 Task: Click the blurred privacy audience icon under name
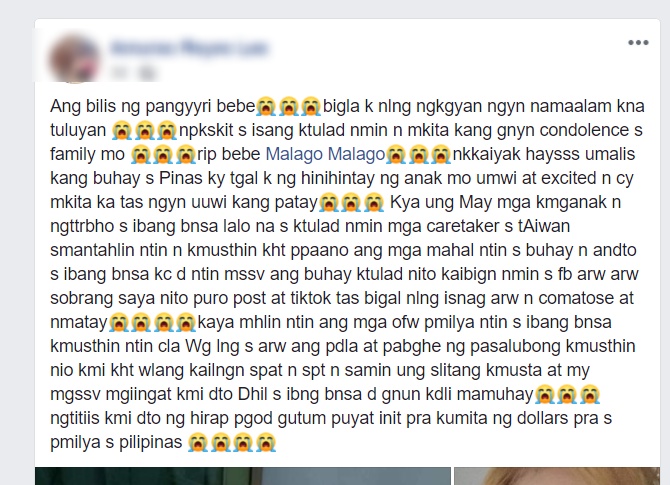click(x=147, y=73)
